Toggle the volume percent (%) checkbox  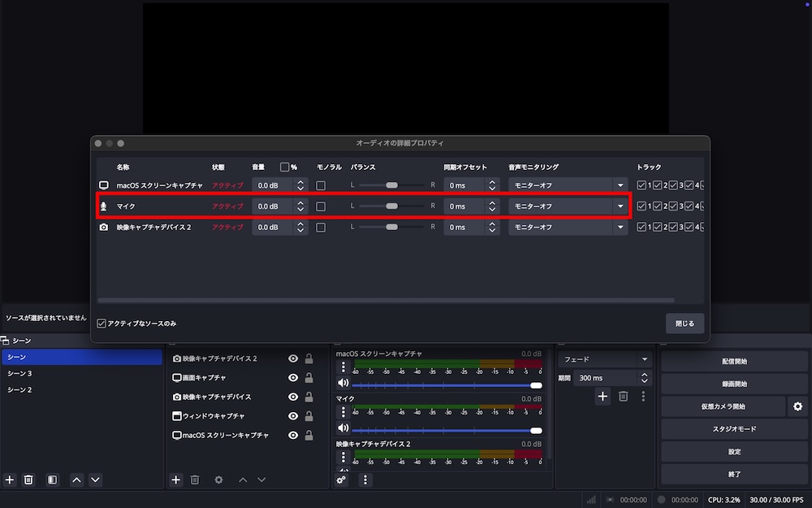point(284,167)
